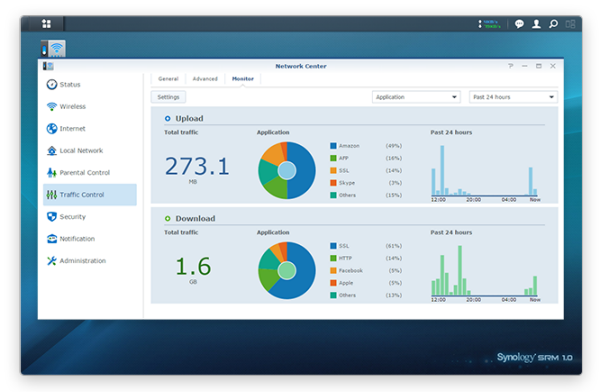Screen dimensions: 600x392
Task: Click the Security shield icon
Action: 52,217
